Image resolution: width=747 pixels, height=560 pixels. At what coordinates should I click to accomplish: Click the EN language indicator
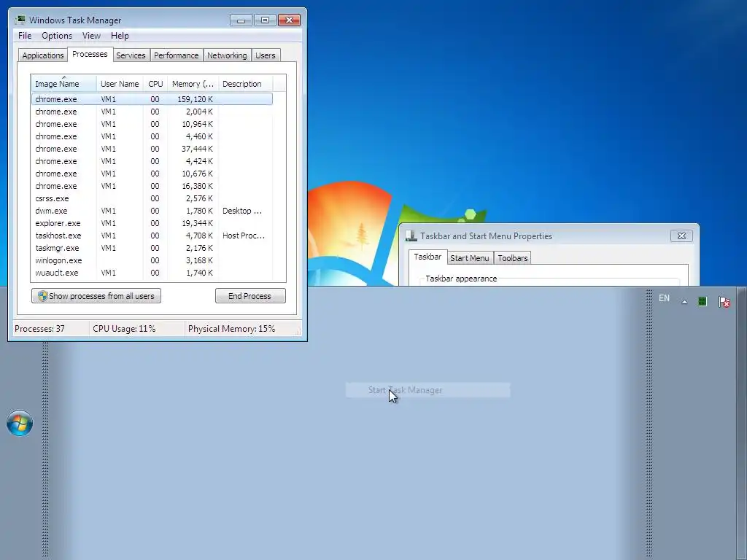point(664,298)
